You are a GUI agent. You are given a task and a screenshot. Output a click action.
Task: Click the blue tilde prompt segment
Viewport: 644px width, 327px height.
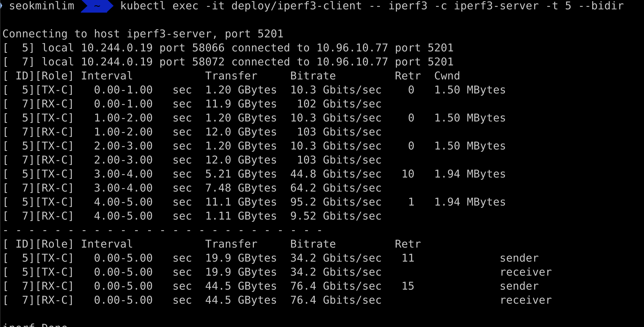coord(97,6)
